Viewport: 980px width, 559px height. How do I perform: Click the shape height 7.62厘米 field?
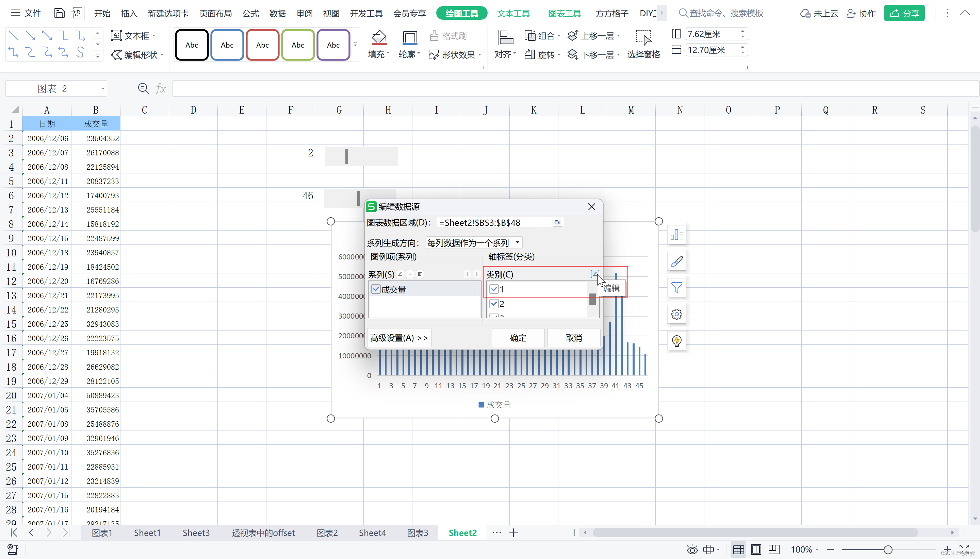pyautogui.click(x=712, y=34)
